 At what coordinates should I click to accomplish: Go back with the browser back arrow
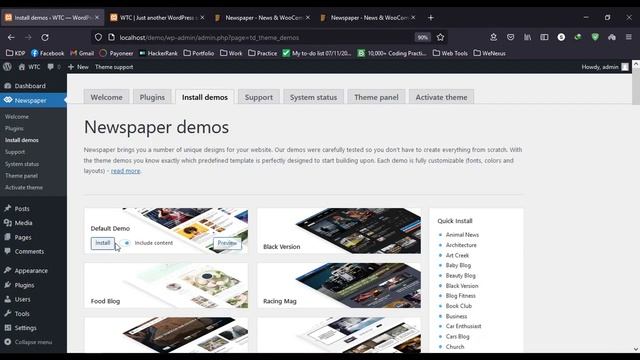click(11, 37)
